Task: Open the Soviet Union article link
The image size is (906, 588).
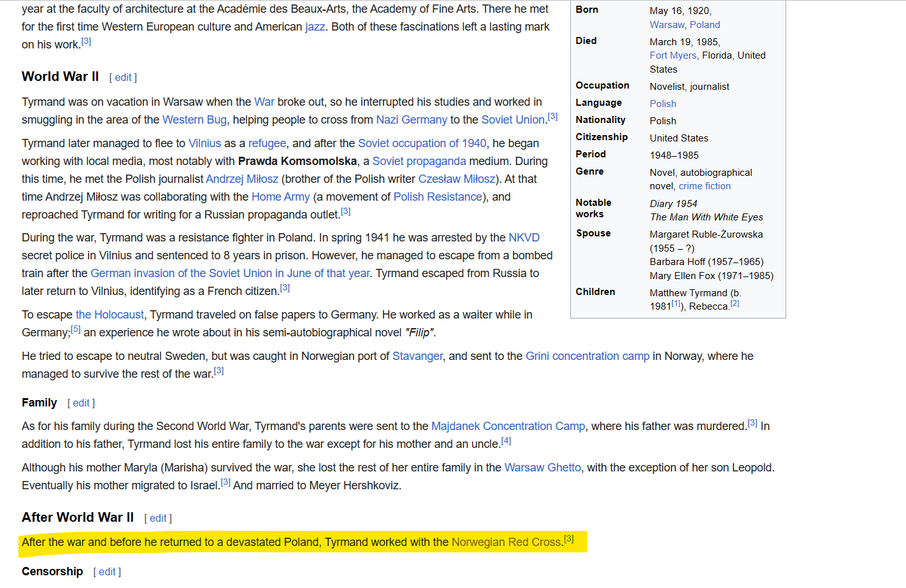Action: click(x=513, y=120)
